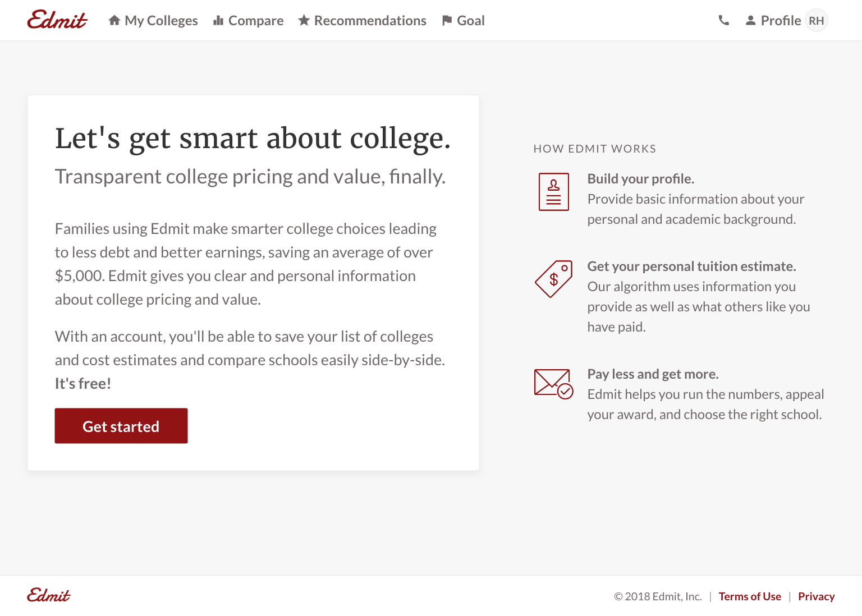Viewport: 862px width, 616px height.
Task: Click the Edmit logo in the header
Action: point(57,20)
